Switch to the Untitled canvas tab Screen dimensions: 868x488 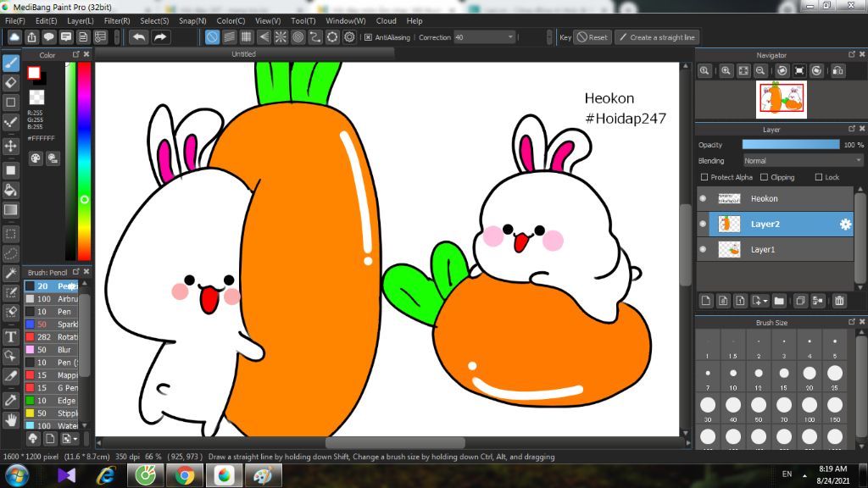pos(243,53)
